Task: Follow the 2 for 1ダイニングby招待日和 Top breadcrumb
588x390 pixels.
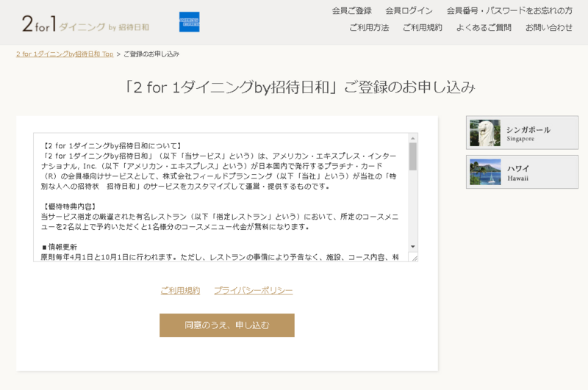Action: point(65,54)
